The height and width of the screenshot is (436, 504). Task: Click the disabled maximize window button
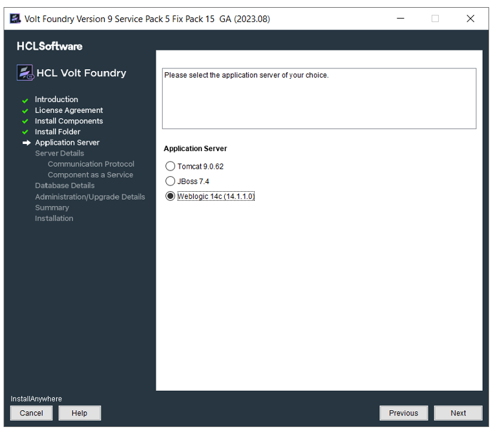coord(435,19)
